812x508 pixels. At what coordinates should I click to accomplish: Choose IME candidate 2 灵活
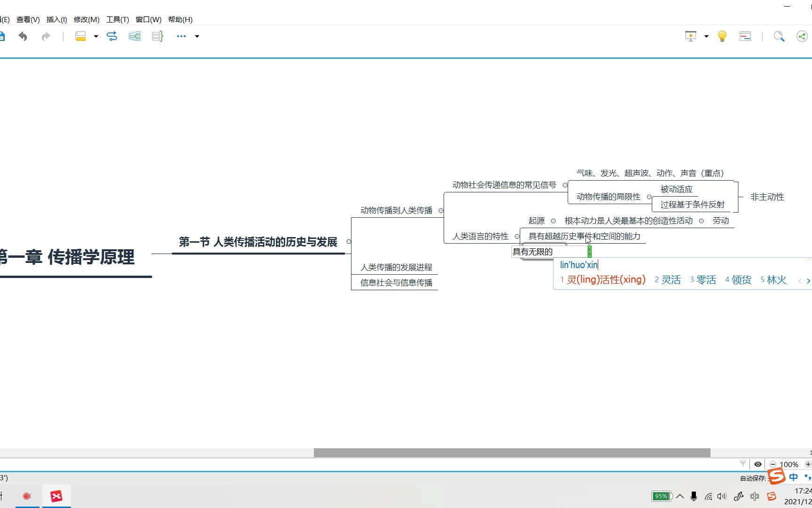pyautogui.click(x=668, y=280)
